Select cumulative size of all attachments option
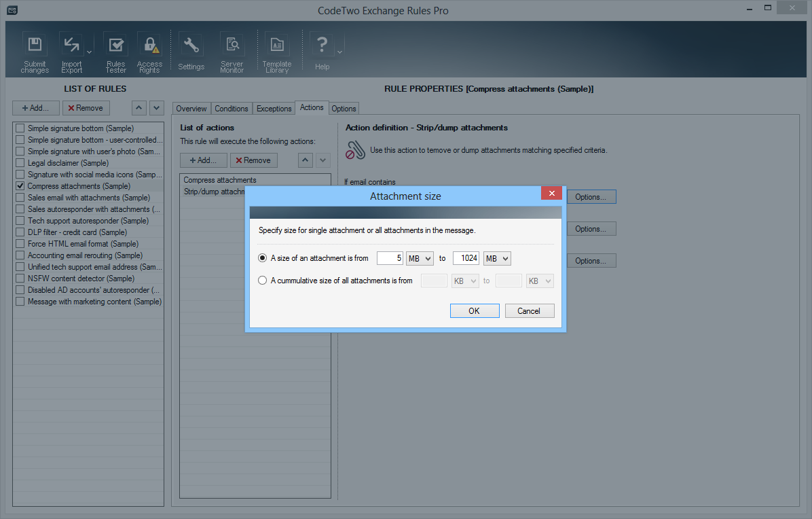The image size is (812, 519). pos(263,281)
